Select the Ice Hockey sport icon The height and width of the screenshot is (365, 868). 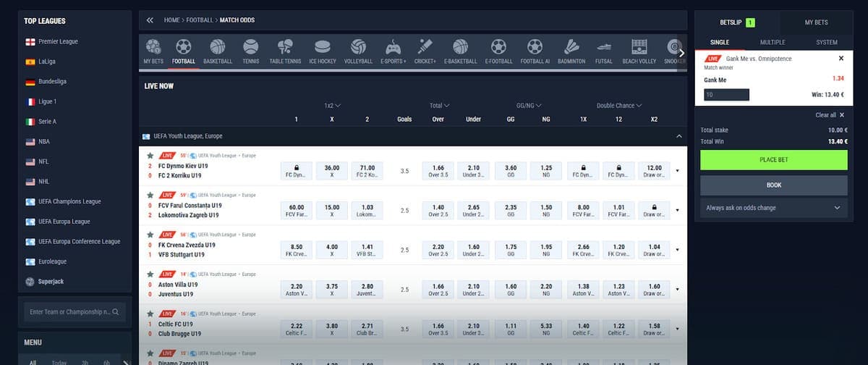point(323,48)
